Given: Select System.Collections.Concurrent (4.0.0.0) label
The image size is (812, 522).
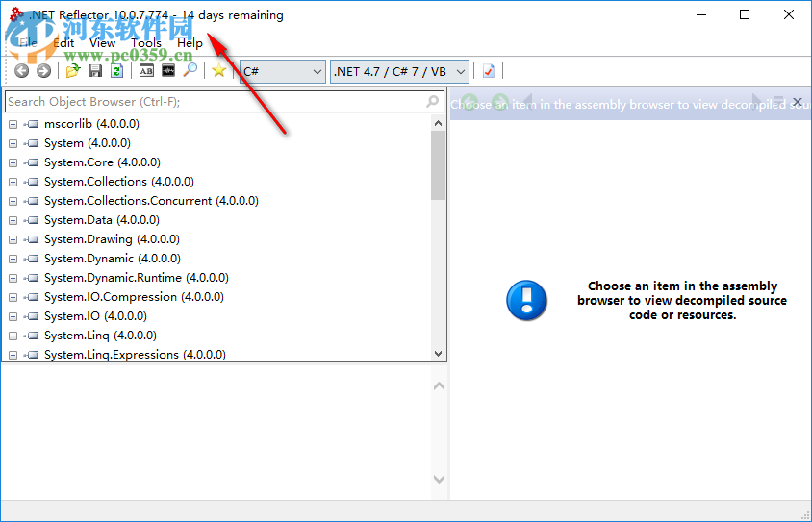Looking at the screenshot, I should coord(151,201).
